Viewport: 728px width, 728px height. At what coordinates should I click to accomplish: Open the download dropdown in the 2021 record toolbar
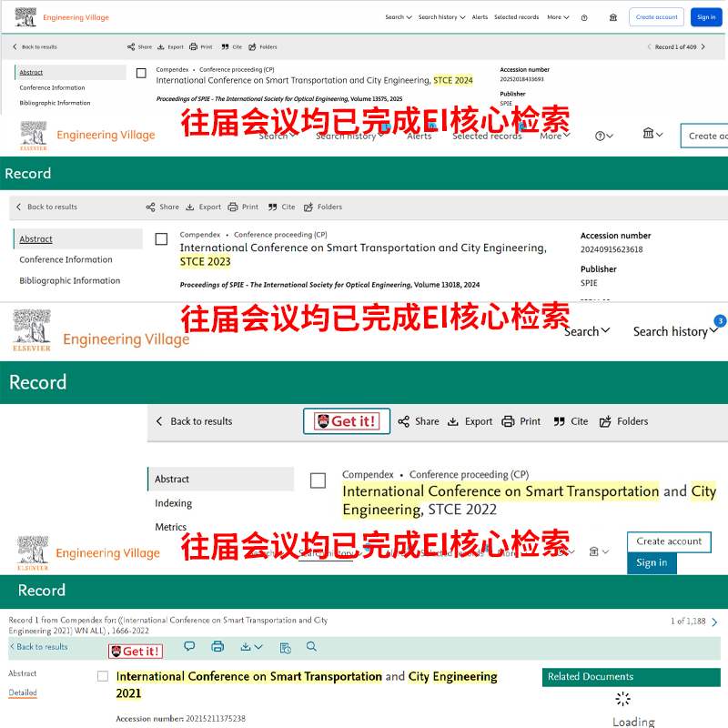pyautogui.click(x=252, y=647)
